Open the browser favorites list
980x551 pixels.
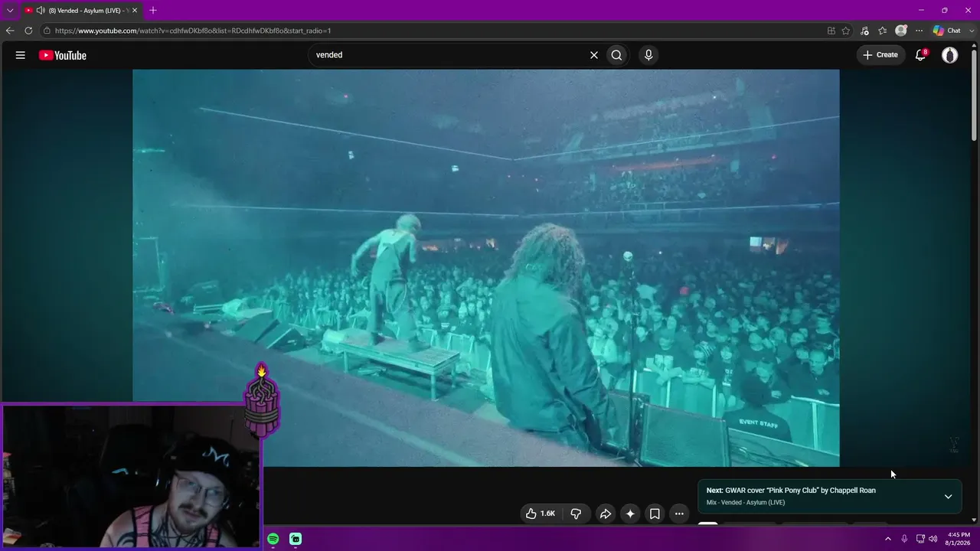883,31
